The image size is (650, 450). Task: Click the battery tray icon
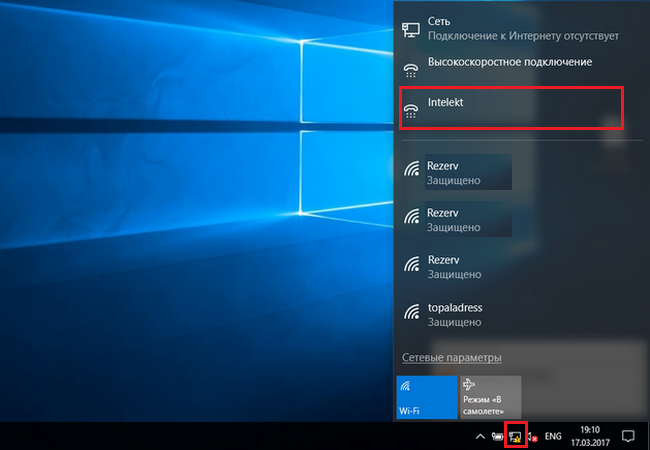click(x=497, y=436)
